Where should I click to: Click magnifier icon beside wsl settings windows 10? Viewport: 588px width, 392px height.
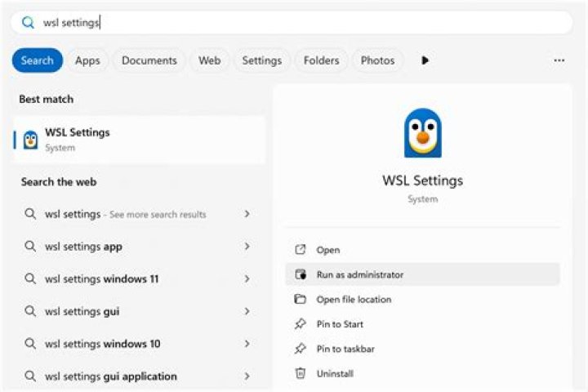tap(30, 344)
